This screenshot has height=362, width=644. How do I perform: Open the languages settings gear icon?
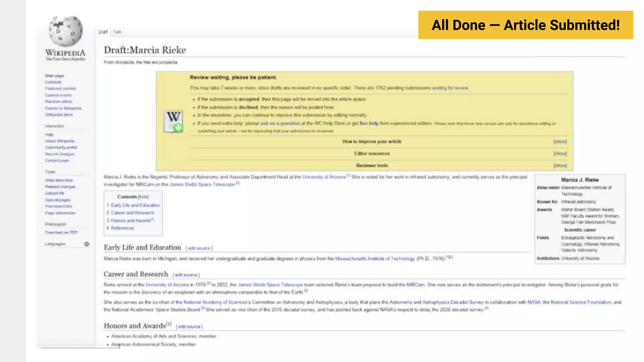point(87,244)
